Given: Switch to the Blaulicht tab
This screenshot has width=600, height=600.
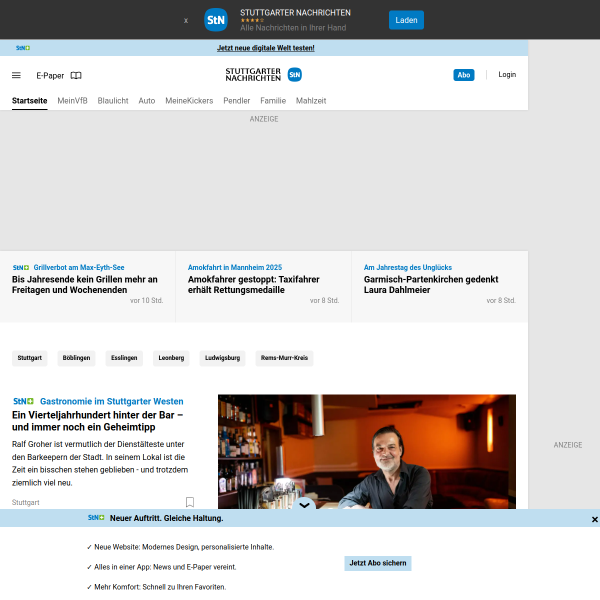Looking at the screenshot, I should click(113, 101).
